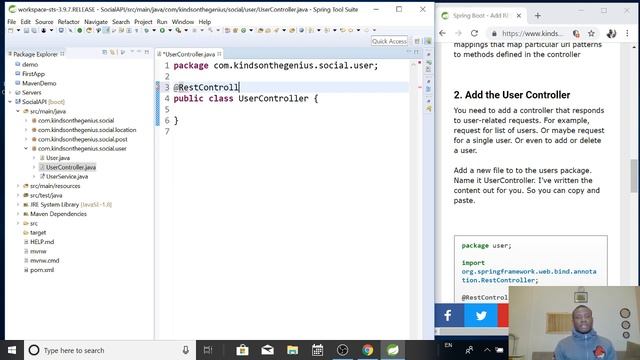
Task: Click the External Tools run icon
Action: pos(178,30)
